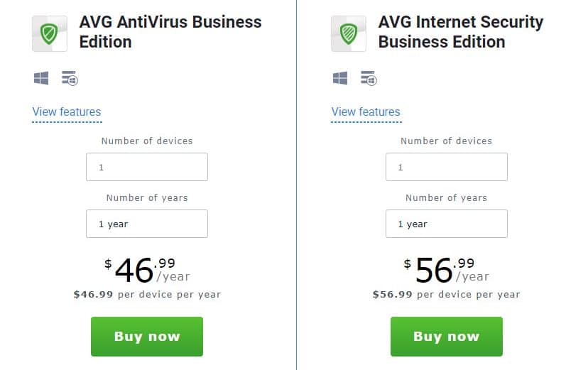Expand number of years dropdown for Internet Security
This screenshot has height=370, width=588.
coord(446,224)
